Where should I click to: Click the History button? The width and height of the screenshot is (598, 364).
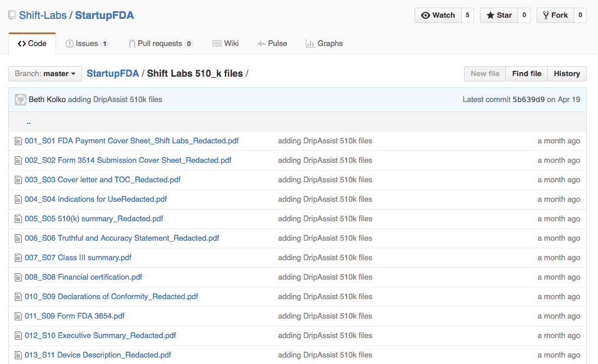point(567,74)
